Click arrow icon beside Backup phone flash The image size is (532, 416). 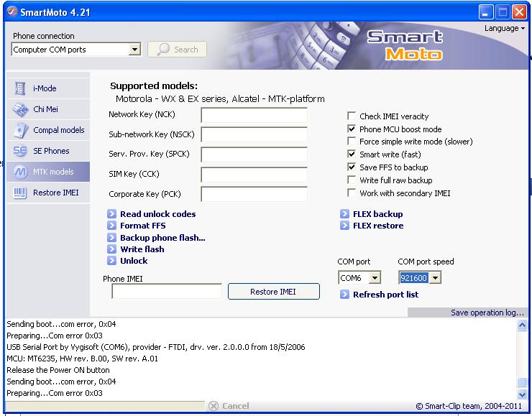[x=111, y=238]
